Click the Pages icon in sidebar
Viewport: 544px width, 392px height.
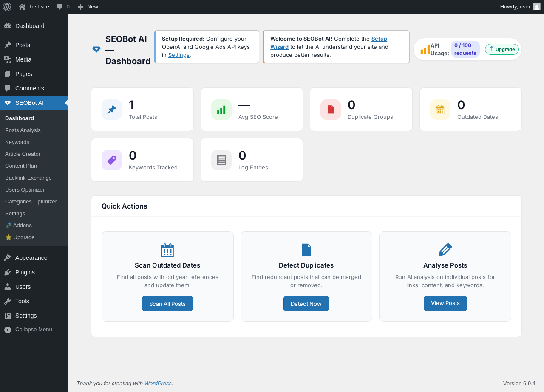coord(8,74)
